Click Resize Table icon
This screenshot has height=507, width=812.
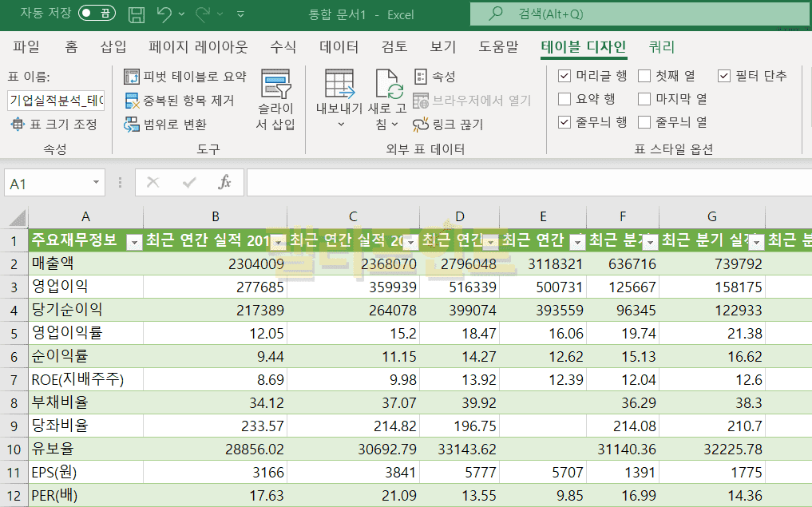click(53, 125)
